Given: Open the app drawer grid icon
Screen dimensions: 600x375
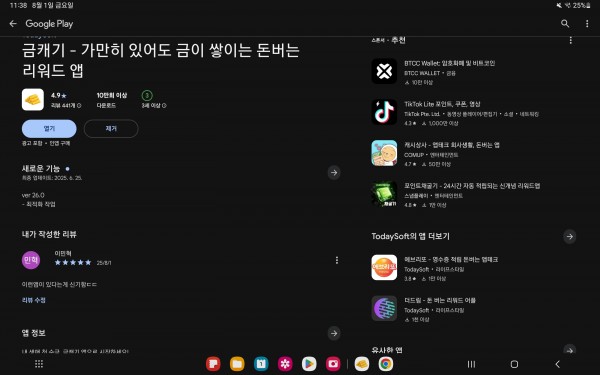Looking at the screenshot, I should tap(39, 364).
